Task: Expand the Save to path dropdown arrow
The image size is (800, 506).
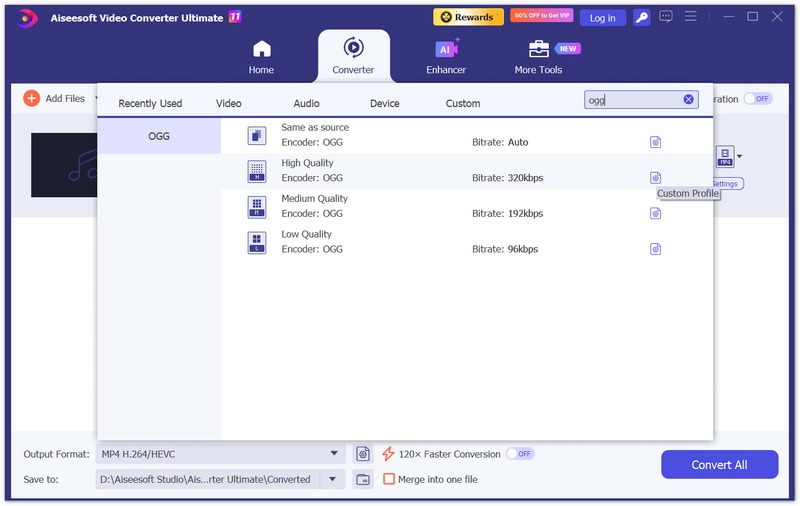Action: point(333,479)
